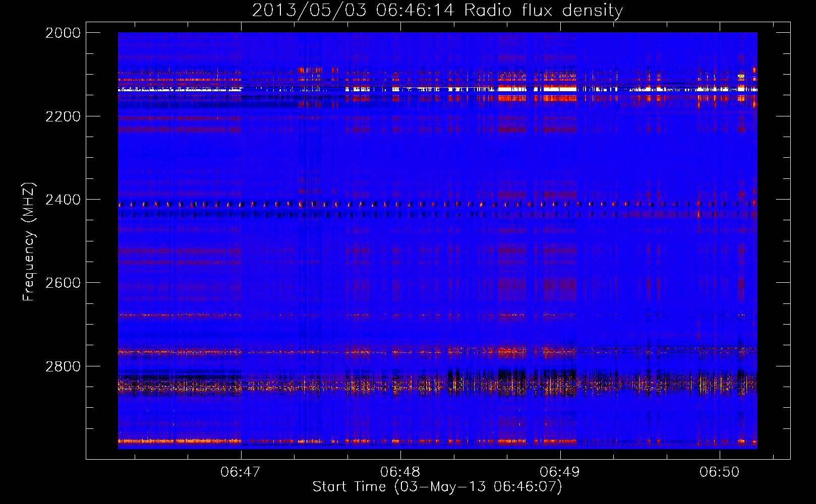Click the "Frequency (MHZ)" axis label
The width and height of the screenshot is (816, 504).
pyautogui.click(x=29, y=242)
